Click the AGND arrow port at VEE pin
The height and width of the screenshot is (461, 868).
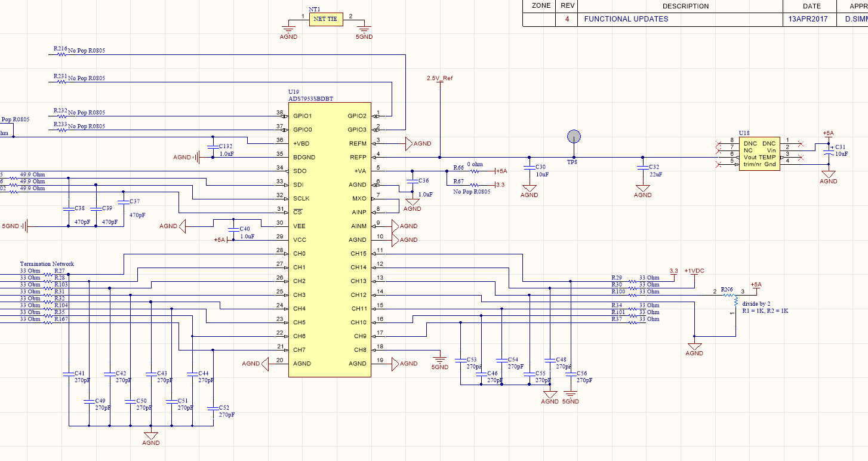tap(183, 226)
